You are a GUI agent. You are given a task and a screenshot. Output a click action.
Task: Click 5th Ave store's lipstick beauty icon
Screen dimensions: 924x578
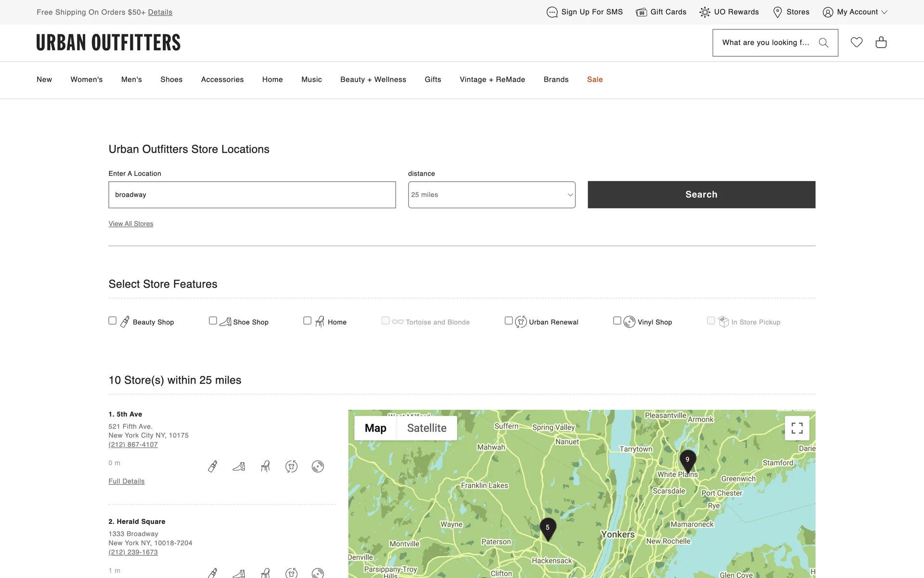click(212, 466)
